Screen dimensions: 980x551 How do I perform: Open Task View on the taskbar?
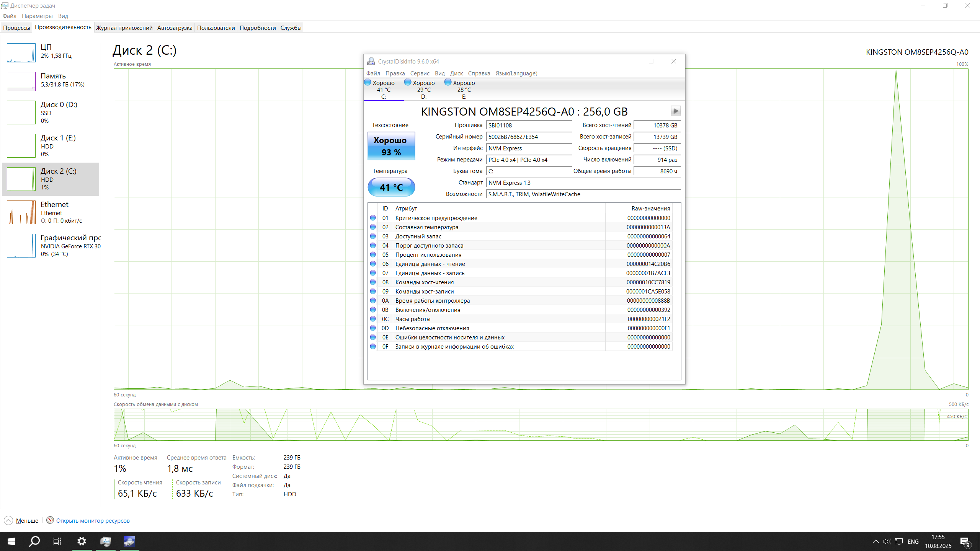pos(57,541)
